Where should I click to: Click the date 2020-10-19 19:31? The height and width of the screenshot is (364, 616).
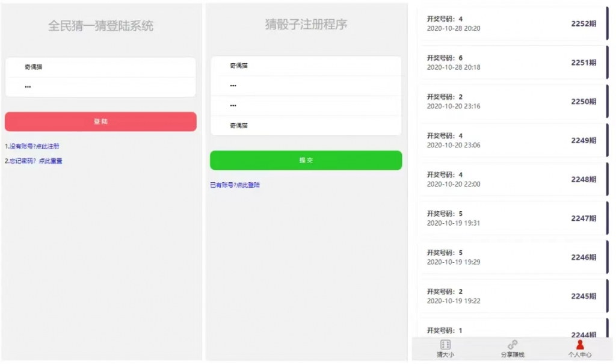click(454, 223)
